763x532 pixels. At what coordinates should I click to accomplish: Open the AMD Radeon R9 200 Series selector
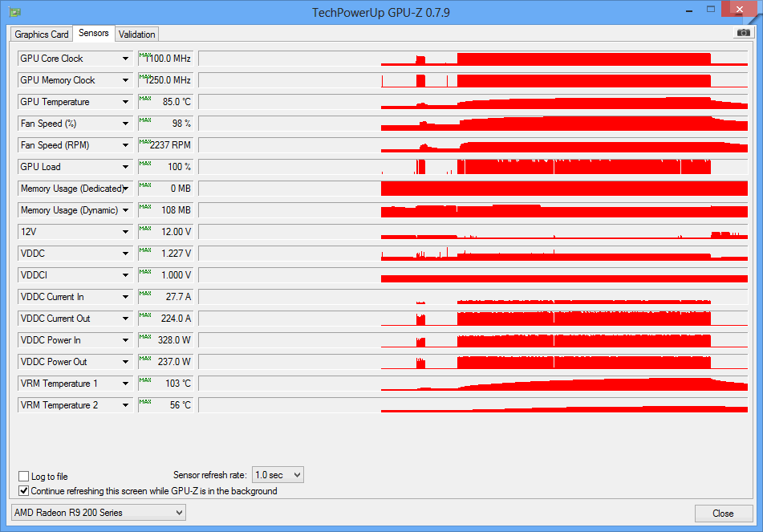[99, 512]
